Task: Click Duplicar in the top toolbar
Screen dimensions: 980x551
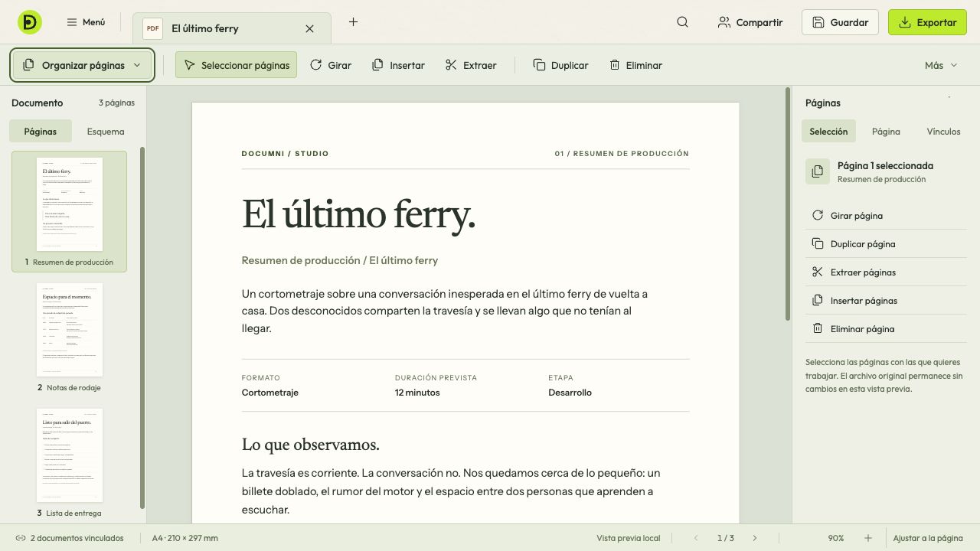Action: (x=560, y=65)
